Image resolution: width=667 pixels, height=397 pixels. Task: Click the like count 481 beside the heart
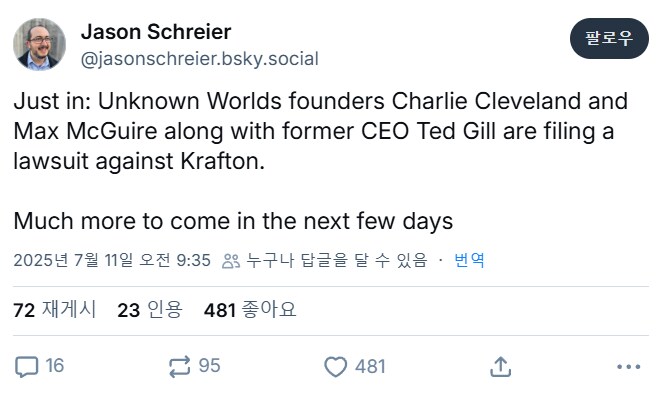coord(370,367)
